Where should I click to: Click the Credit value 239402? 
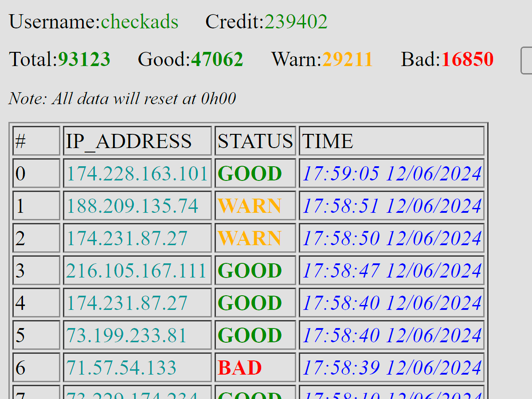click(x=296, y=22)
